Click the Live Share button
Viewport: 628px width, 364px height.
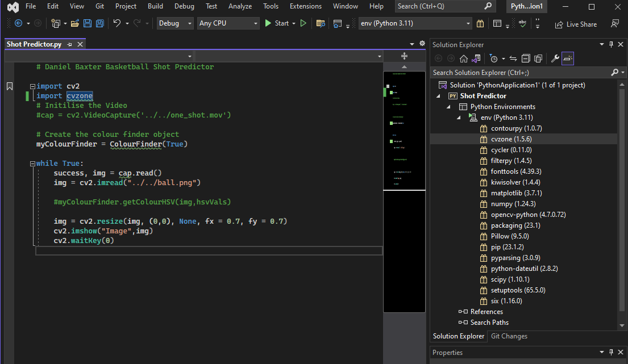[x=576, y=24]
